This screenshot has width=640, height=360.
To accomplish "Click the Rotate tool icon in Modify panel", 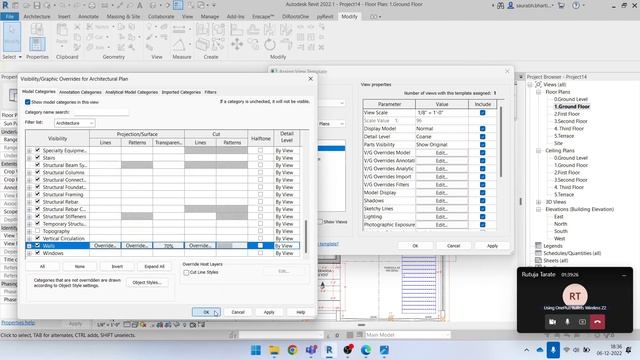I will click(x=270, y=44).
